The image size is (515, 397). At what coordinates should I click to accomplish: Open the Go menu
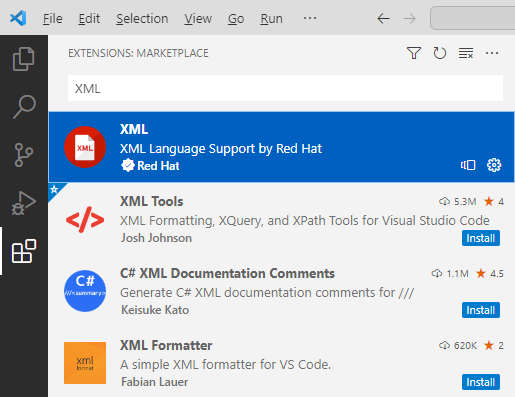pyautogui.click(x=236, y=19)
